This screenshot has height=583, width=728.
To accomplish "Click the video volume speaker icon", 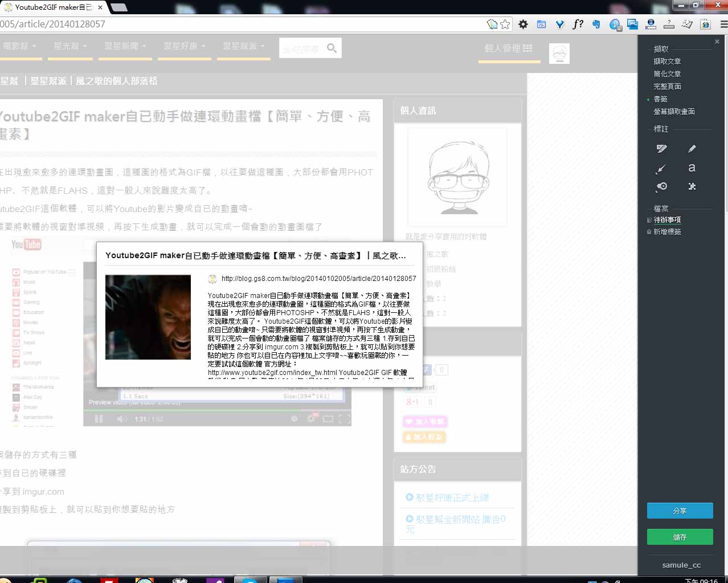I will (121, 419).
